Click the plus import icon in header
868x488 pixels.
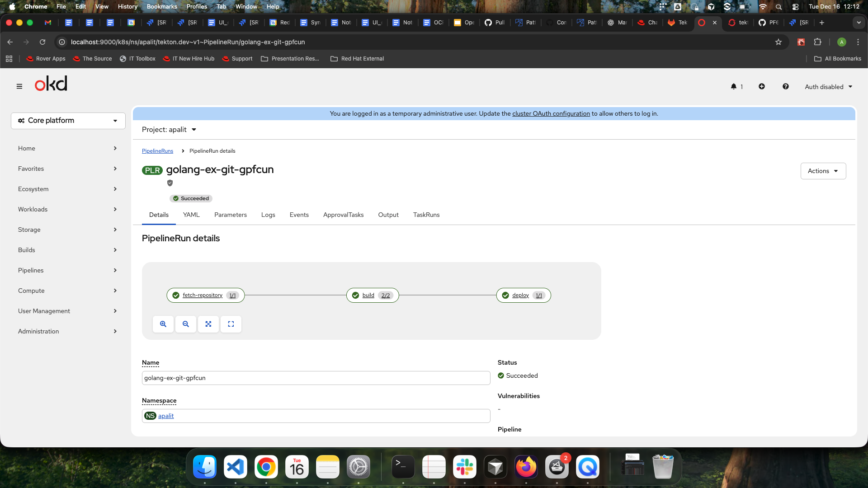point(762,86)
